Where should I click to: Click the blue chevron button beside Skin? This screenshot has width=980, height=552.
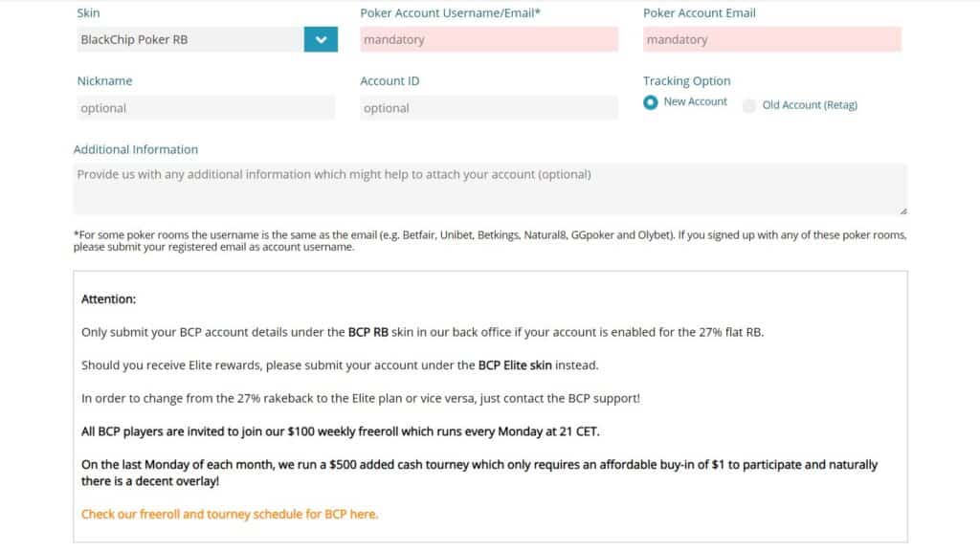[x=321, y=39]
